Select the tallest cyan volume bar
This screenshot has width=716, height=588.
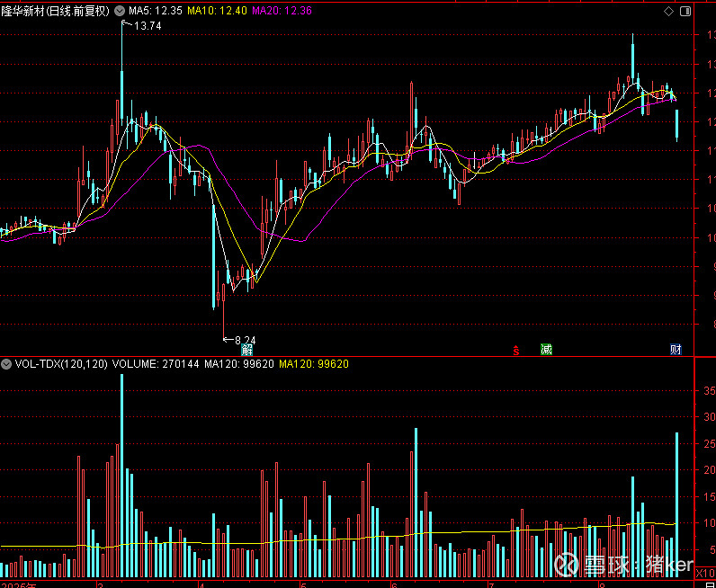(x=122, y=476)
